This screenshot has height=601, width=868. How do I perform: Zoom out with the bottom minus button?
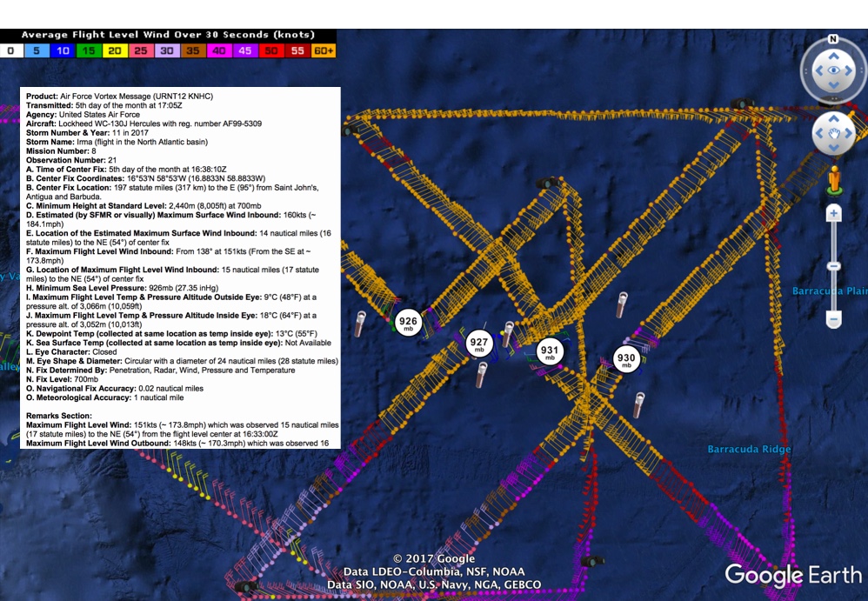[834, 320]
